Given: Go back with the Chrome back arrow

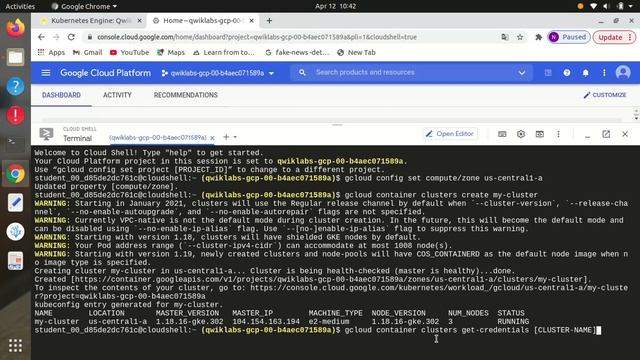Looking at the screenshot, I should [41, 37].
